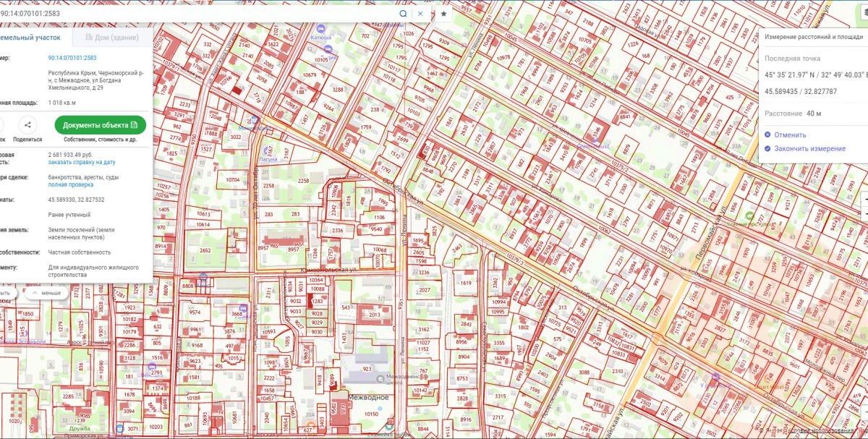Image resolution: width=868 pixels, height=439 pixels.
Task: Open the полная проверка link
Action: click(x=71, y=185)
